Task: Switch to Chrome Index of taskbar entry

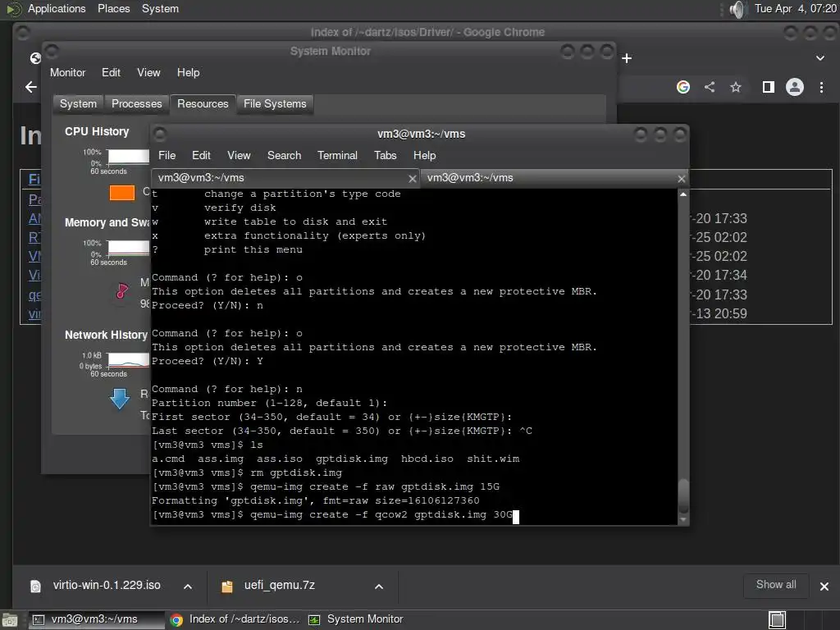Action: tap(235, 619)
